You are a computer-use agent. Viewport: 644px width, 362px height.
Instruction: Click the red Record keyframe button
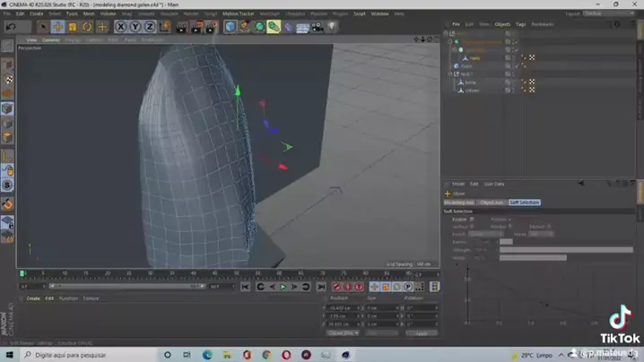click(337, 287)
